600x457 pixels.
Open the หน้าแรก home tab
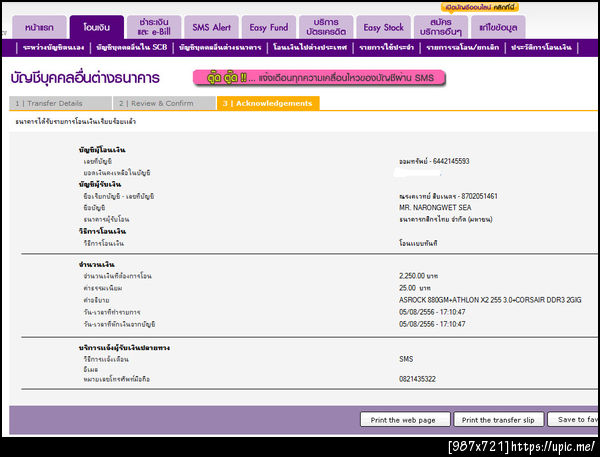pyautogui.click(x=39, y=27)
